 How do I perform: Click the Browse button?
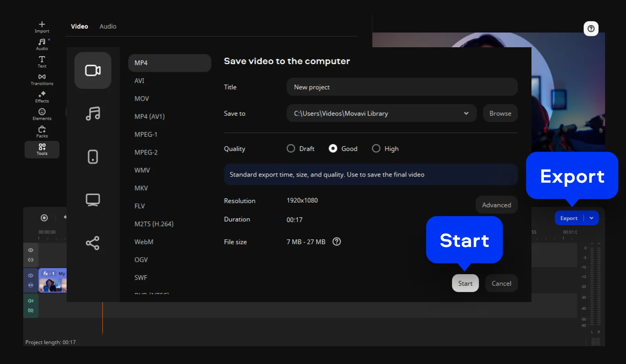click(500, 113)
